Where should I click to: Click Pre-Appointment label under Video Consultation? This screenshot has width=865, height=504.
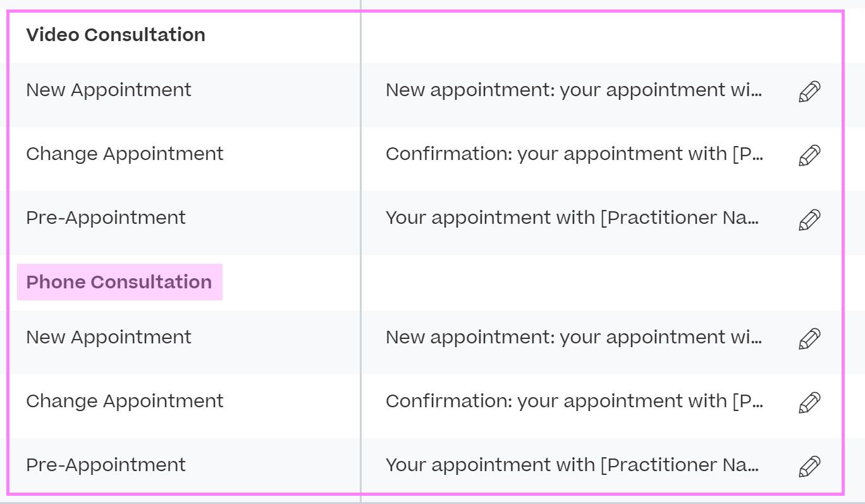tap(106, 218)
